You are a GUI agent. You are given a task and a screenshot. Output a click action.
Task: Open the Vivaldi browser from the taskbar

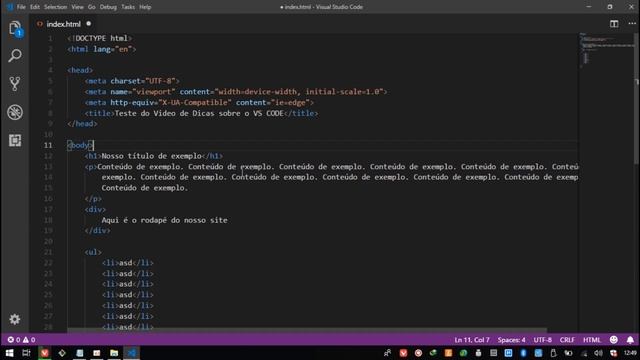[44, 353]
